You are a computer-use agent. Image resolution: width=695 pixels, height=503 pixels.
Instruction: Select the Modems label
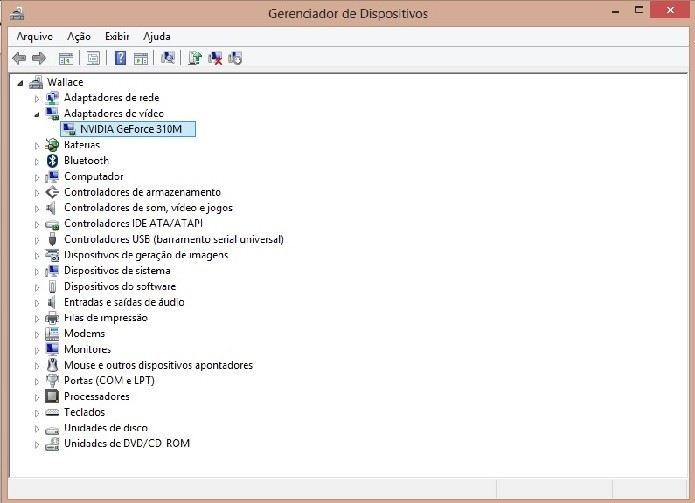[84, 333]
